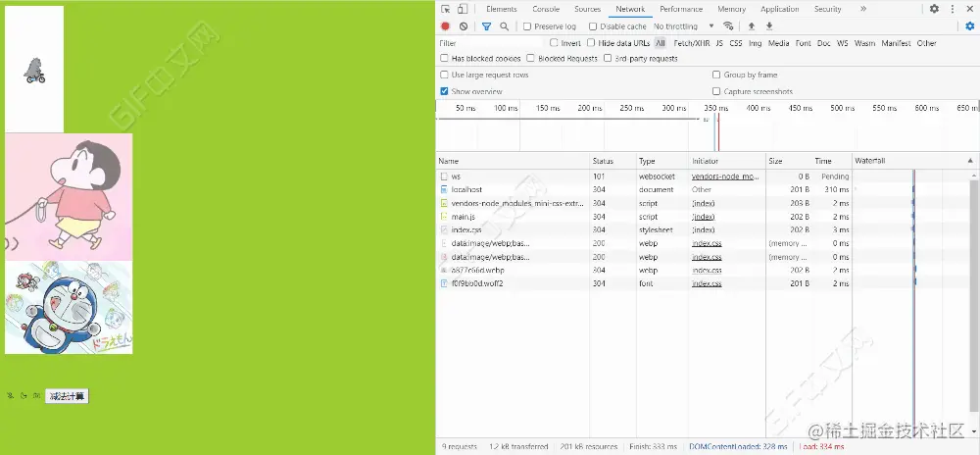Open the Performance tab

[x=681, y=9]
